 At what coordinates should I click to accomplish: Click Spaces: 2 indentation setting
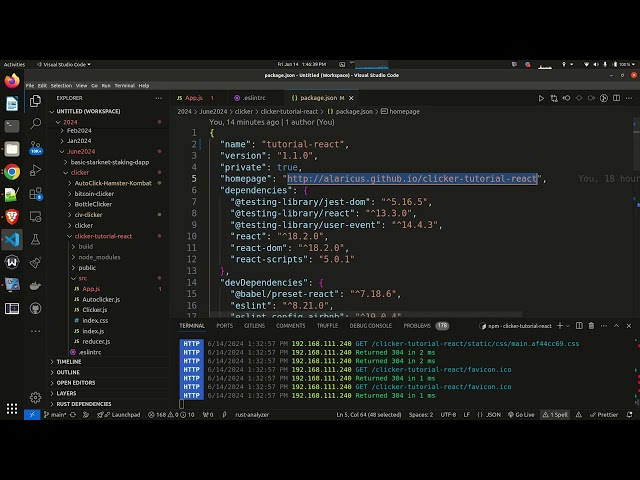click(x=421, y=415)
